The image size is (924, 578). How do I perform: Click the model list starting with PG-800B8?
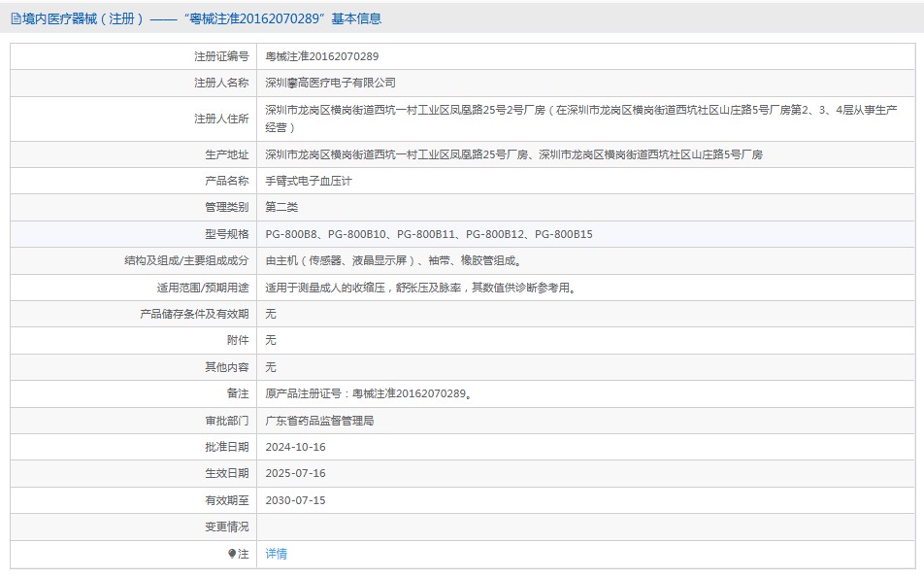(x=429, y=234)
